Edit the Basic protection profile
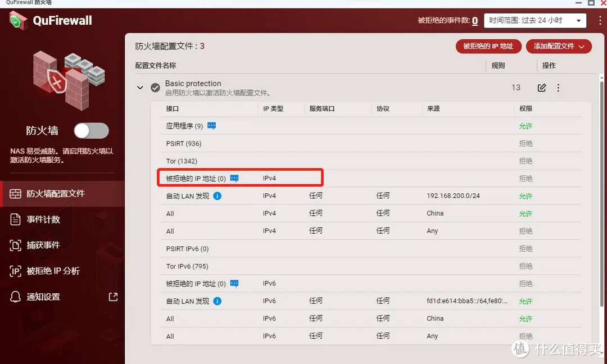The width and height of the screenshot is (607, 364). 542,88
